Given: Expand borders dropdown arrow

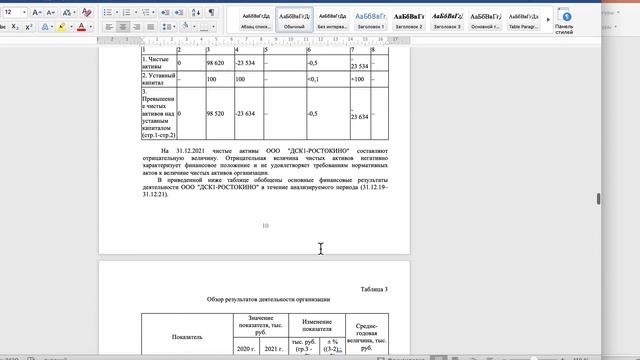Looking at the screenshot, I should 213,27.
